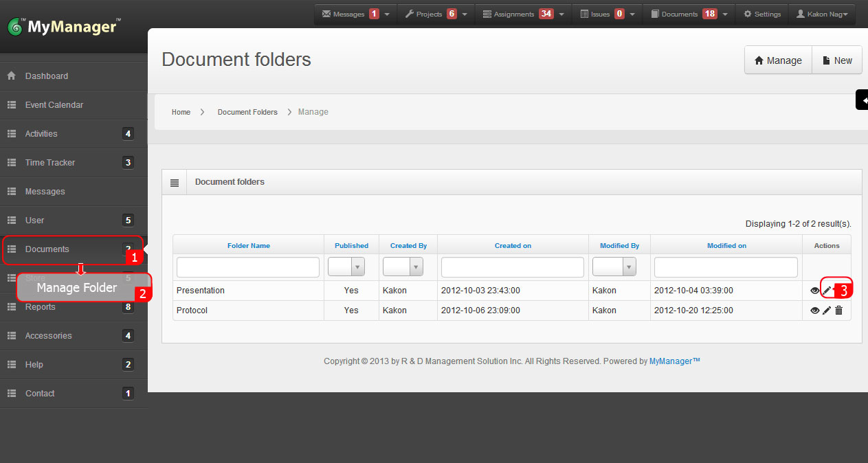Delete the Protocol folder using the trash icon
The height and width of the screenshot is (463, 868).
pos(838,310)
